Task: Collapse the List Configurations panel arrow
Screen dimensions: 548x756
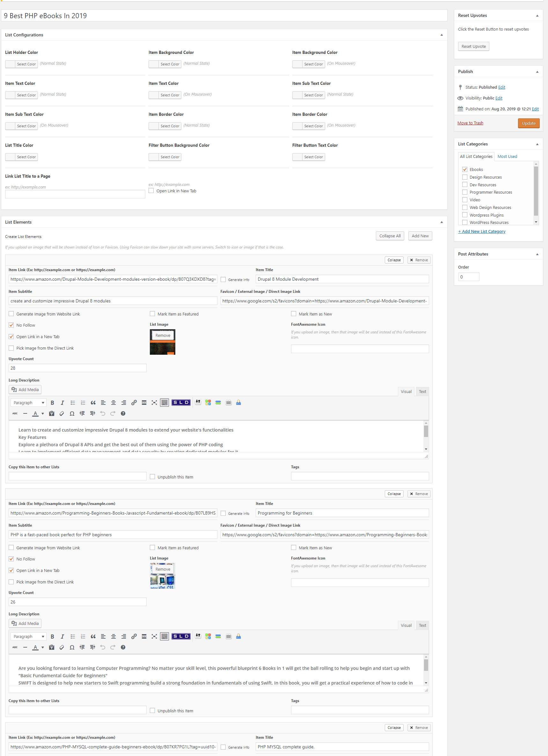Action: 442,35
